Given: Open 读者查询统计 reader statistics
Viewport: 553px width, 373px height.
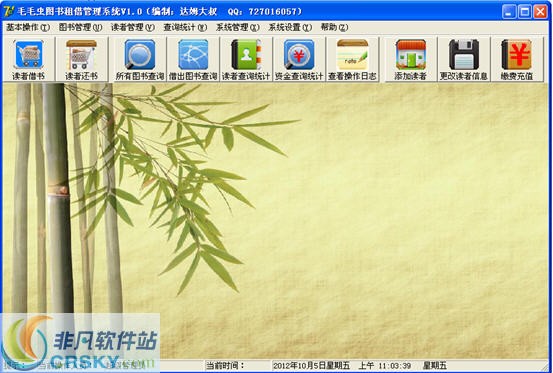Looking at the screenshot, I should (246, 59).
